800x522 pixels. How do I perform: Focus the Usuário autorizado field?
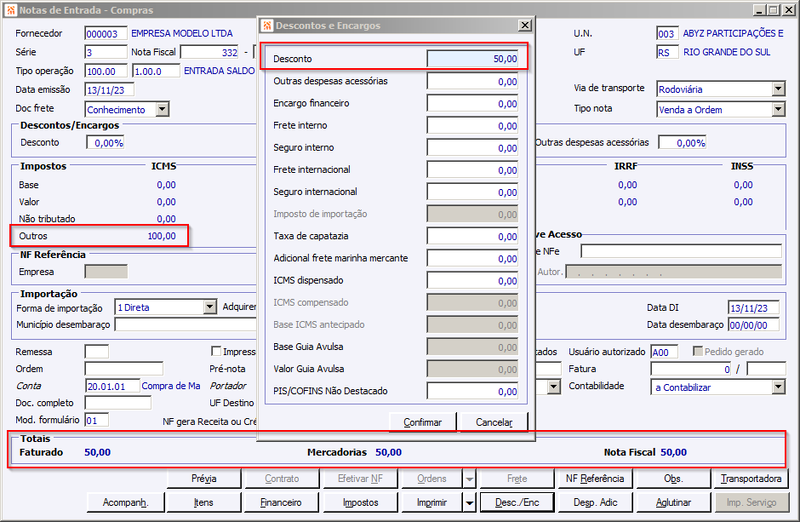664,352
